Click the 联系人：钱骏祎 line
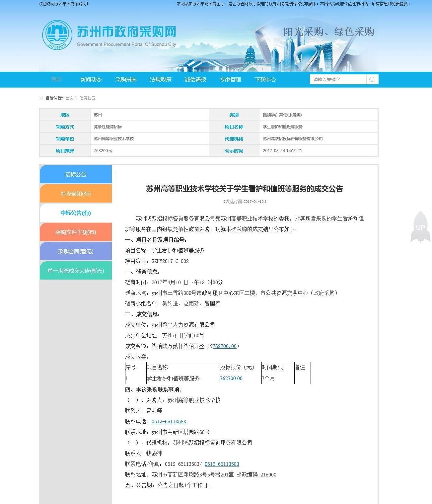The width and height of the screenshot is (432, 504). [x=144, y=453]
